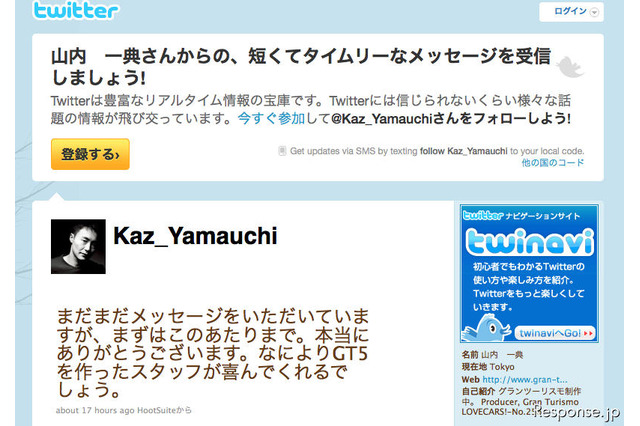Image resolution: width=640 pixels, height=426 pixels.
Task: Click Kaz_Yamauchi profile photo
Action: coord(78,246)
